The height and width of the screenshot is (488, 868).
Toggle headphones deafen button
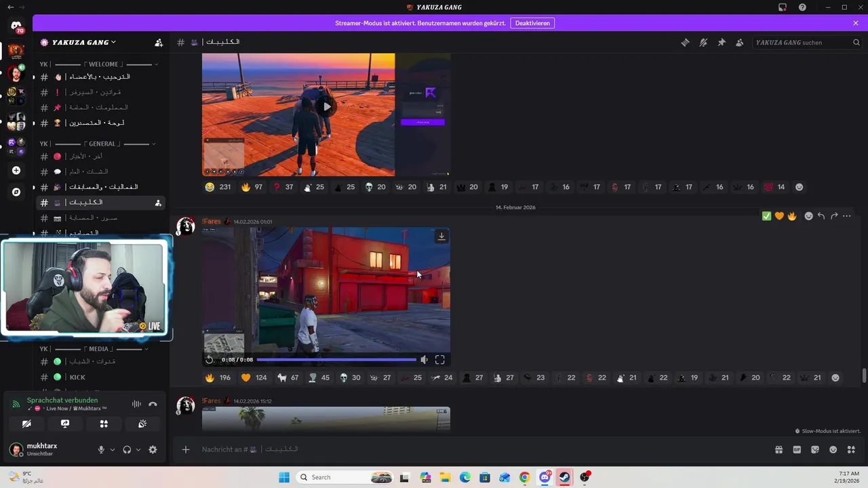pos(127,449)
